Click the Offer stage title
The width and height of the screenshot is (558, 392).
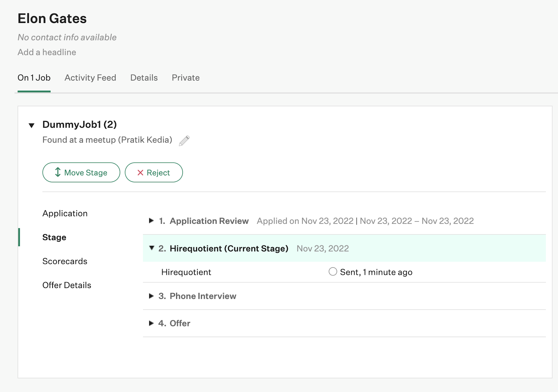pyautogui.click(x=180, y=323)
